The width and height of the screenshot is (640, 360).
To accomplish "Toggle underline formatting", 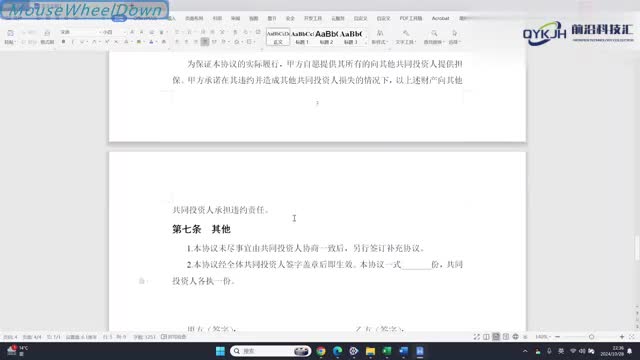I will click(x=82, y=42).
